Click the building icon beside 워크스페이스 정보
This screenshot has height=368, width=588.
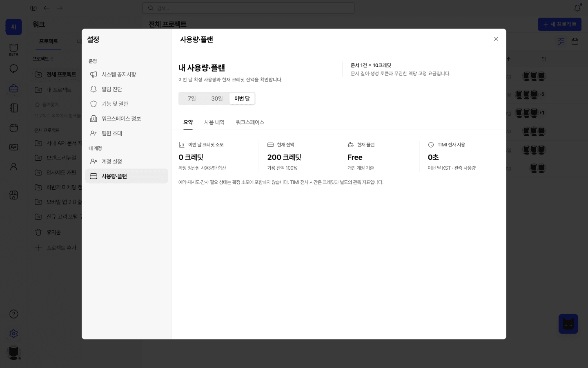click(x=94, y=119)
